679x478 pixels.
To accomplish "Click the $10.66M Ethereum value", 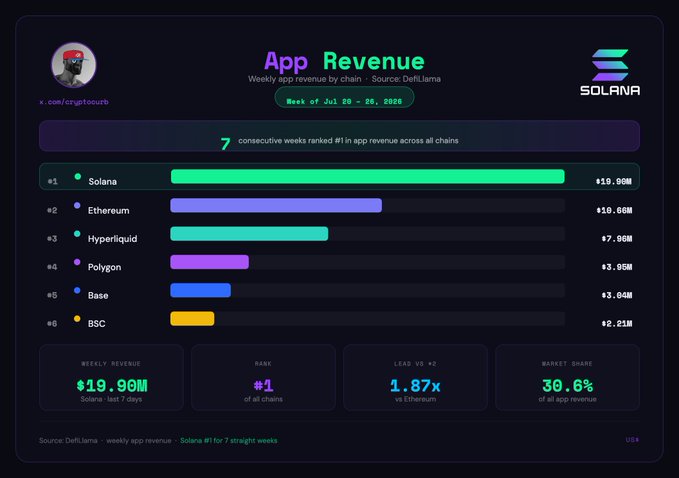I will [x=614, y=210].
